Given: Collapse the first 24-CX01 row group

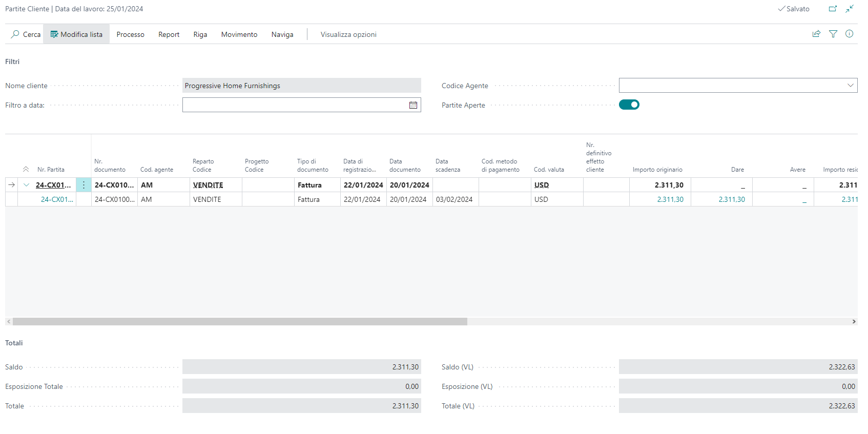Looking at the screenshot, I should (x=27, y=185).
